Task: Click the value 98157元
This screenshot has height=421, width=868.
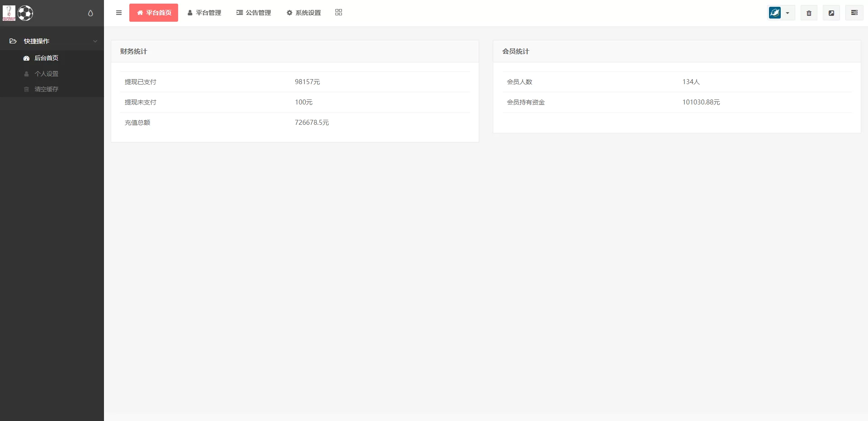Action: point(307,82)
